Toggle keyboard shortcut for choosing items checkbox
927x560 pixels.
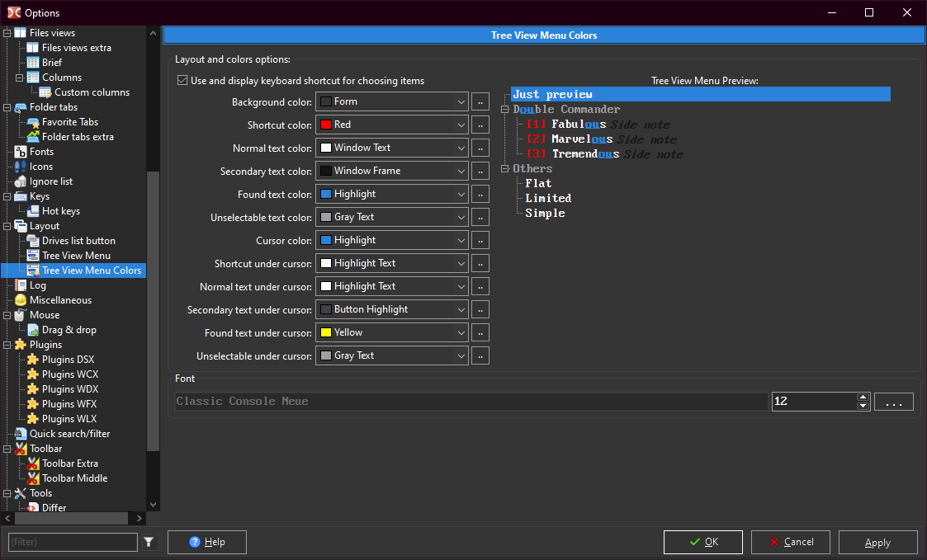(182, 81)
